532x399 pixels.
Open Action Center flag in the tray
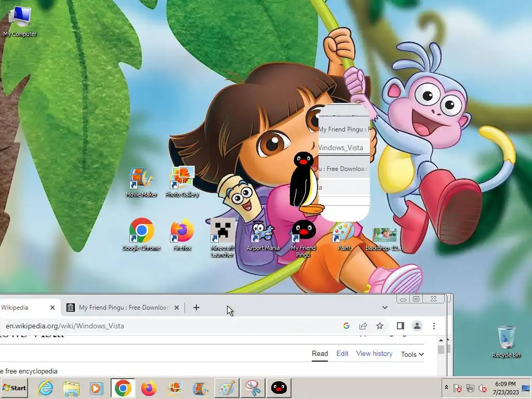[457, 388]
